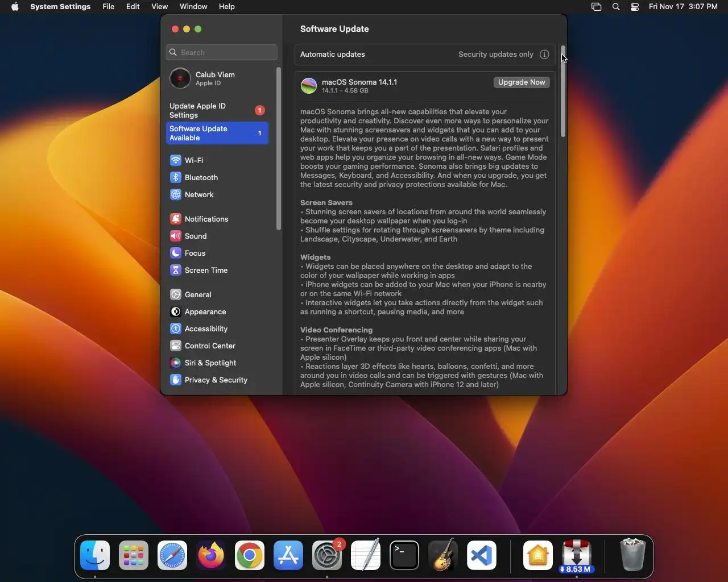This screenshot has width=728, height=582.
Task: Select Update Apple ID Settings row
Action: (217, 110)
